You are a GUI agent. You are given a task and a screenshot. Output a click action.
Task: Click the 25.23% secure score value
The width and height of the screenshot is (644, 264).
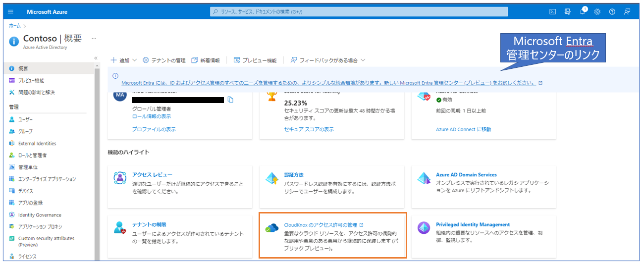coord(295,103)
